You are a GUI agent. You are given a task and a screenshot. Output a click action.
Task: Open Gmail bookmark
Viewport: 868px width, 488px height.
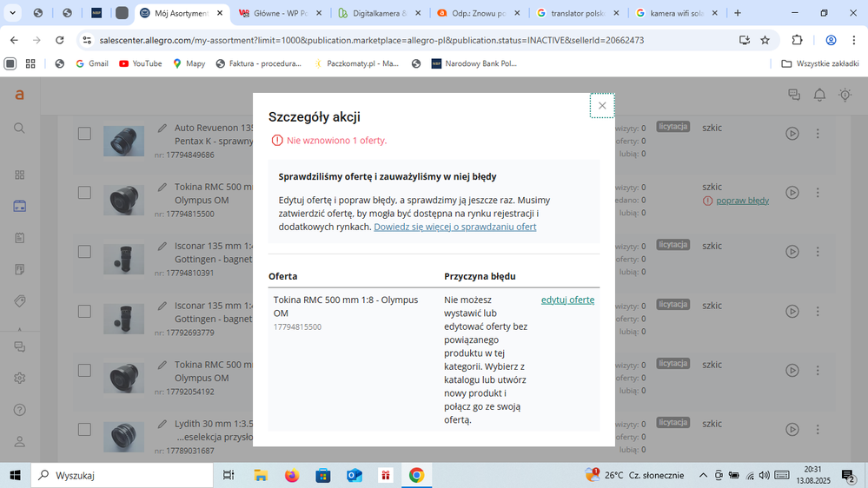92,63
